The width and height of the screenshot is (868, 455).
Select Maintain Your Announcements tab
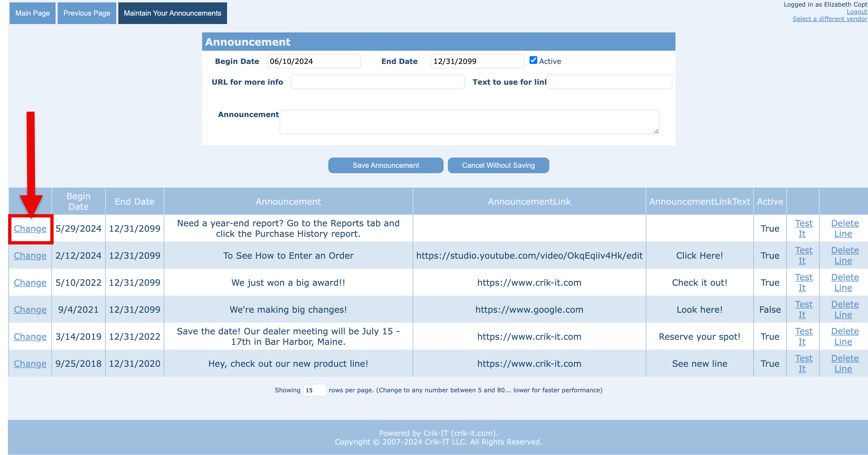point(172,13)
